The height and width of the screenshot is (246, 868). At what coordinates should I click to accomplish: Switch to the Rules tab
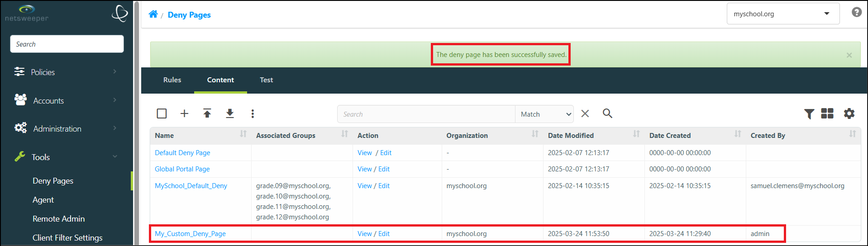pyautogui.click(x=172, y=80)
